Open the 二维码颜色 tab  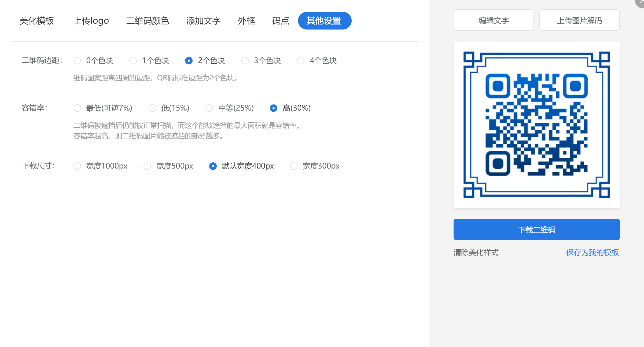tap(148, 21)
